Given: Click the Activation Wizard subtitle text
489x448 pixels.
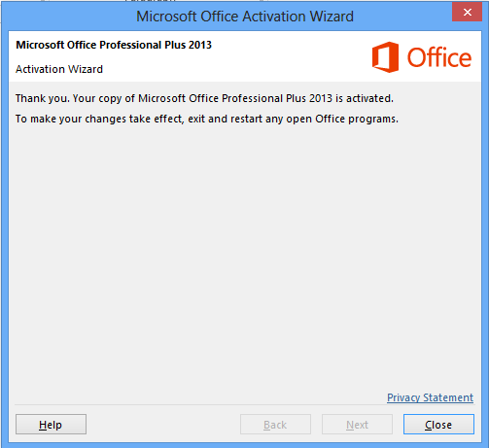Looking at the screenshot, I should click(x=59, y=69).
